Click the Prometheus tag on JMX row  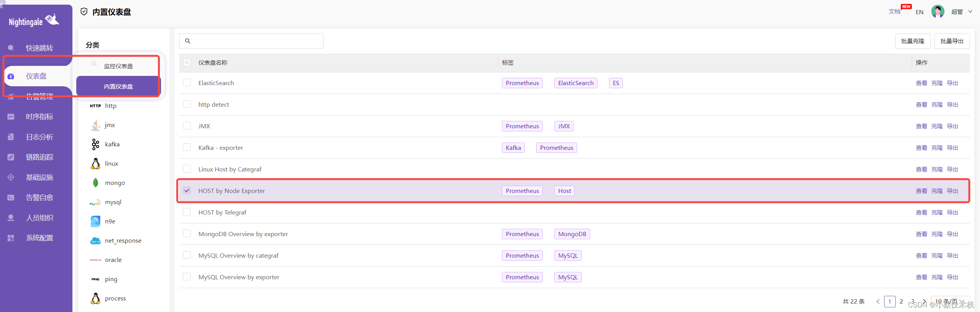point(522,126)
